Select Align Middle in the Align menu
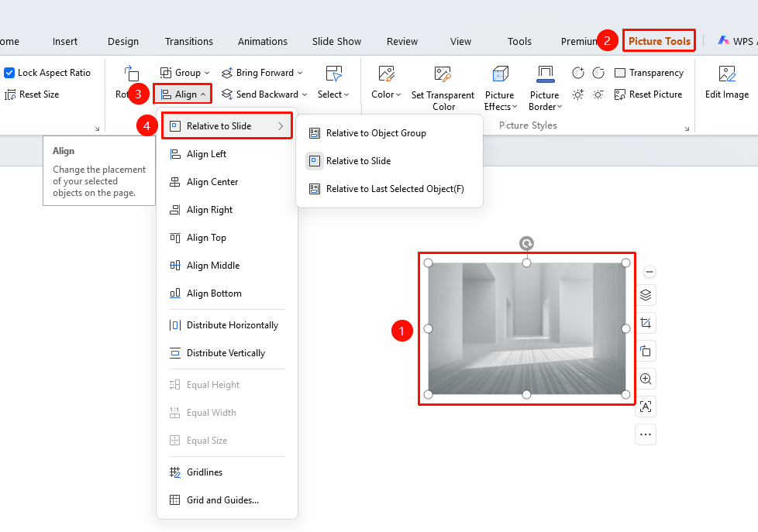 [x=227, y=266]
